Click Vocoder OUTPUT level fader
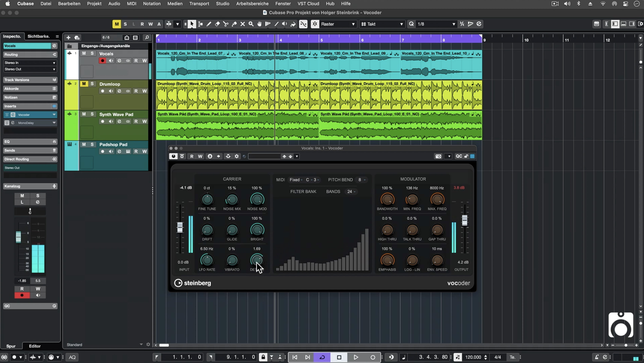 [464, 220]
